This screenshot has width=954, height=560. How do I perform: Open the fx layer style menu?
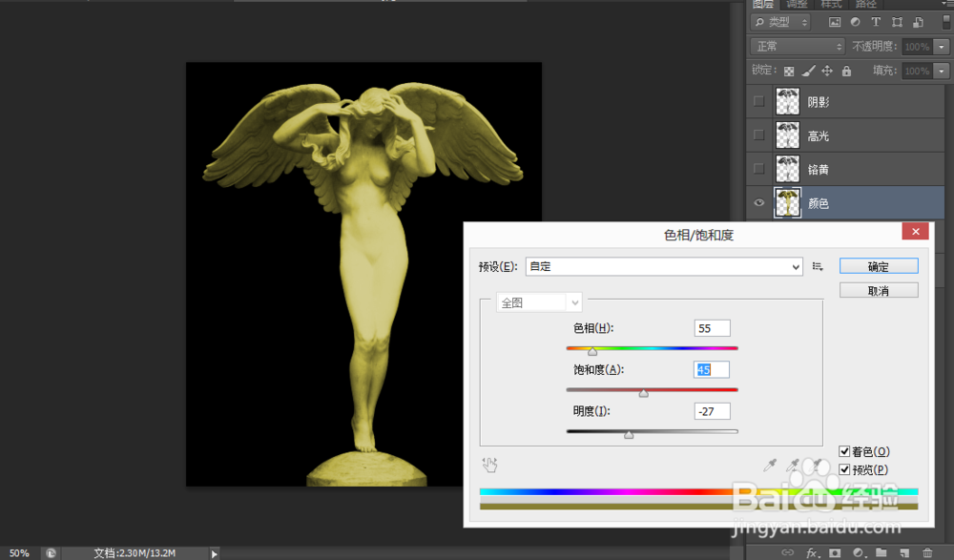(812, 552)
